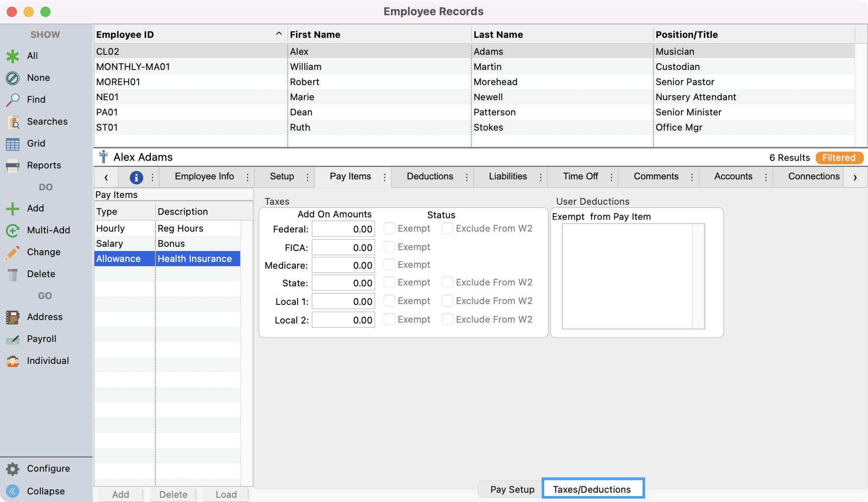Switch to the Liabilities tab
Image resolution: width=868 pixels, height=502 pixels.
tap(508, 176)
